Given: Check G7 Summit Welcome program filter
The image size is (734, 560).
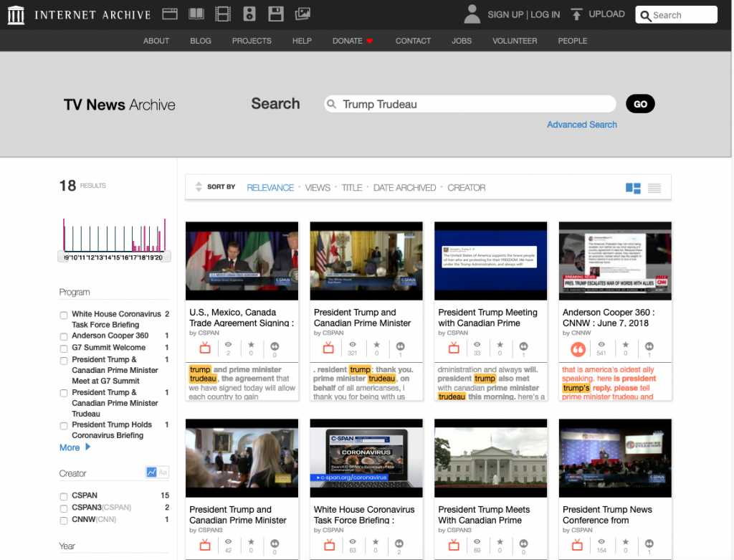Looking at the screenshot, I should pyautogui.click(x=64, y=348).
